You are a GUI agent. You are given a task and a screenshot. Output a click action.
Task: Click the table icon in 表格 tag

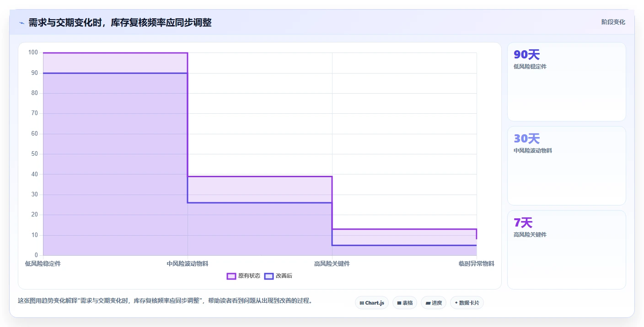click(399, 303)
